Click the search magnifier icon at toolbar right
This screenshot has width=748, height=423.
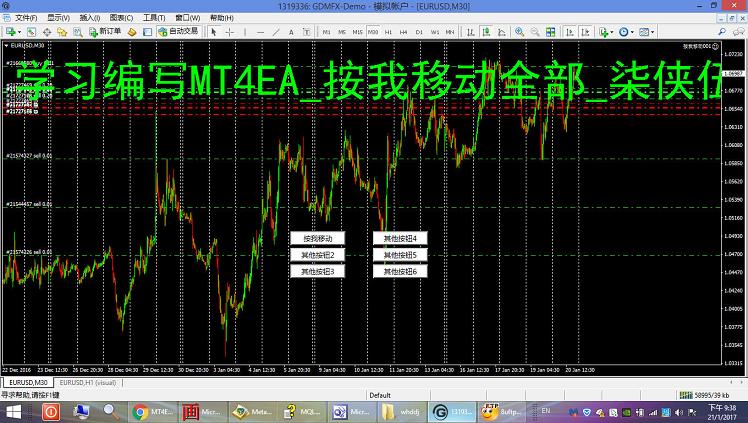722,32
